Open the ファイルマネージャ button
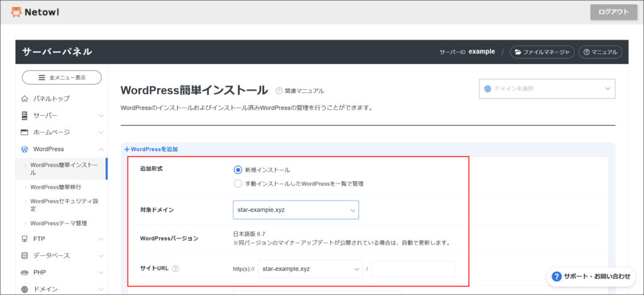644x295 pixels. point(542,52)
